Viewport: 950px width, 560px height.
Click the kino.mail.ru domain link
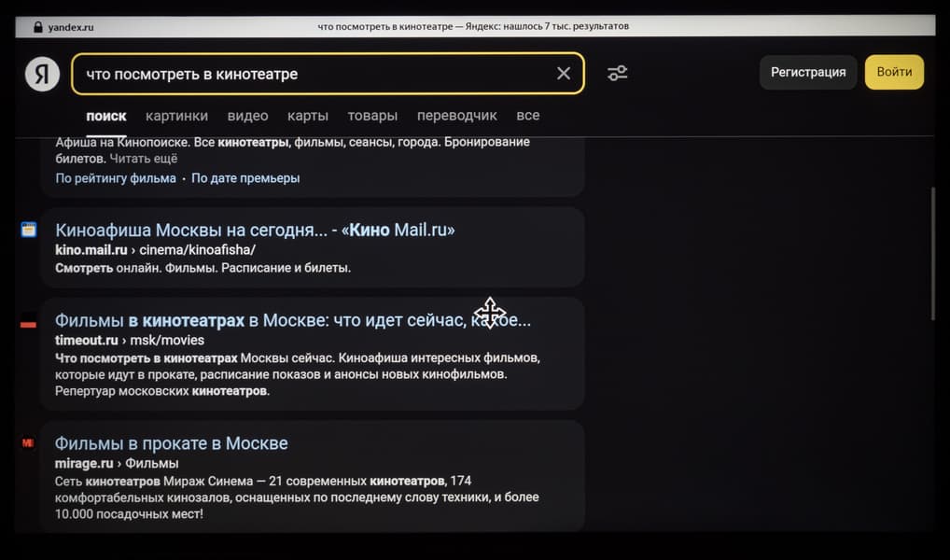[91, 250]
